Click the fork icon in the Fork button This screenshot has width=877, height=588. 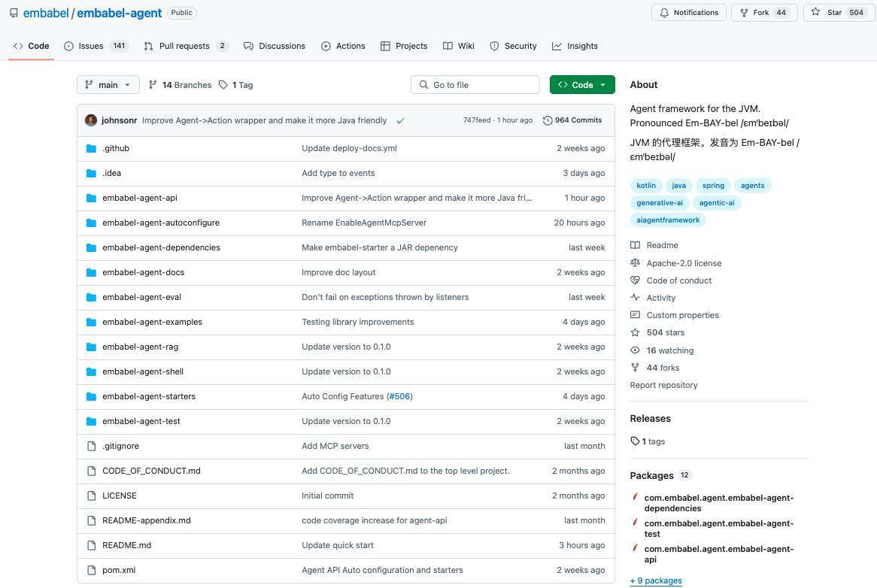(744, 13)
